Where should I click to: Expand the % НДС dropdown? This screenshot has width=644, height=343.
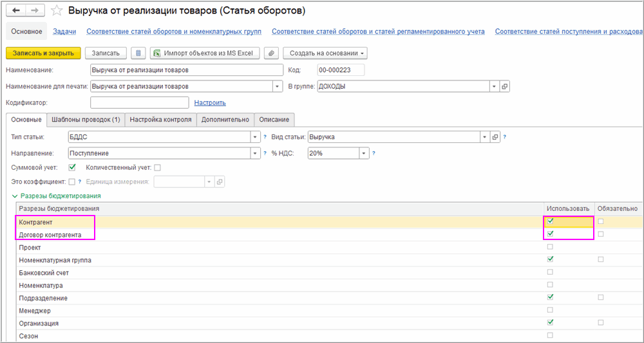[x=364, y=153]
